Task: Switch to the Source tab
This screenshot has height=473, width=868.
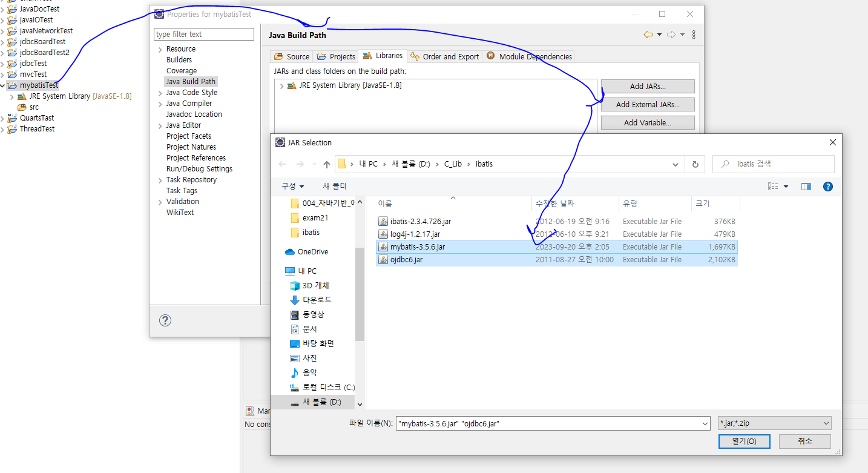Action: tap(292, 57)
